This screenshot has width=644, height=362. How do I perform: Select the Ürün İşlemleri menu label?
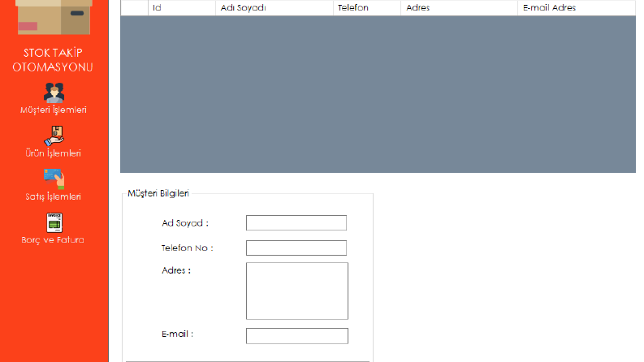click(x=53, y=153)
